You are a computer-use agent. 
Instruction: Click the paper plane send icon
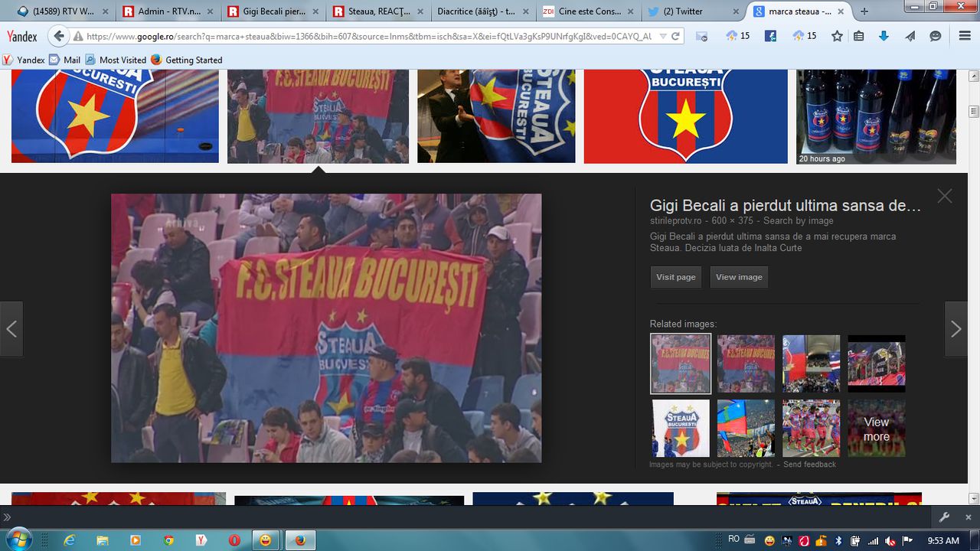click(910, 36)
